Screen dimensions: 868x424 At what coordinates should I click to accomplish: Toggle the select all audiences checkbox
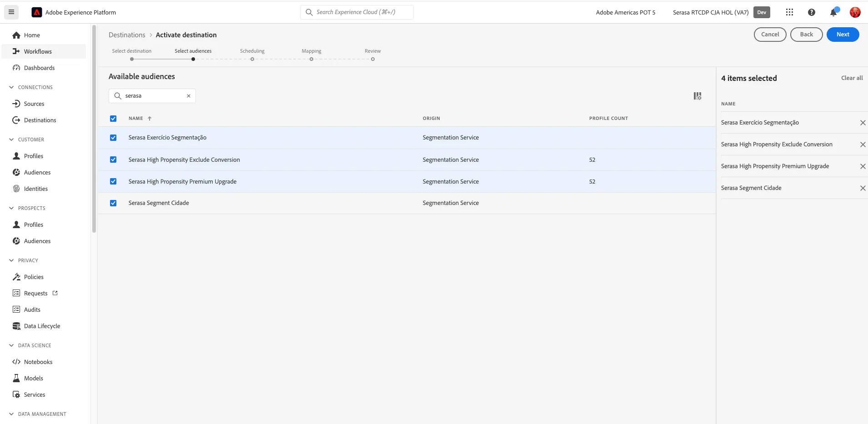point(113,119)
